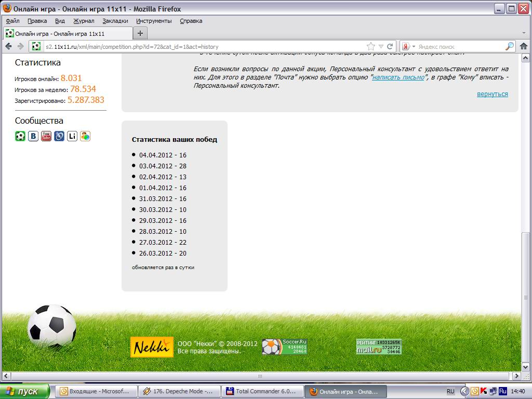Viewport: 532px width, 399px height.
Task: Expand hidden system tray icons
Action: (464, 391)
